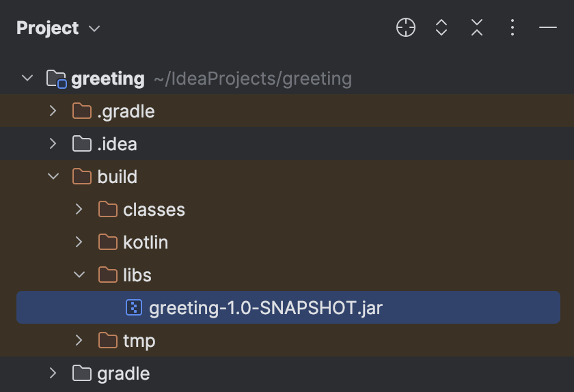This screenshot has width=574, height=392.
Task: Expand the tmp folder
Action: [79, 341]
